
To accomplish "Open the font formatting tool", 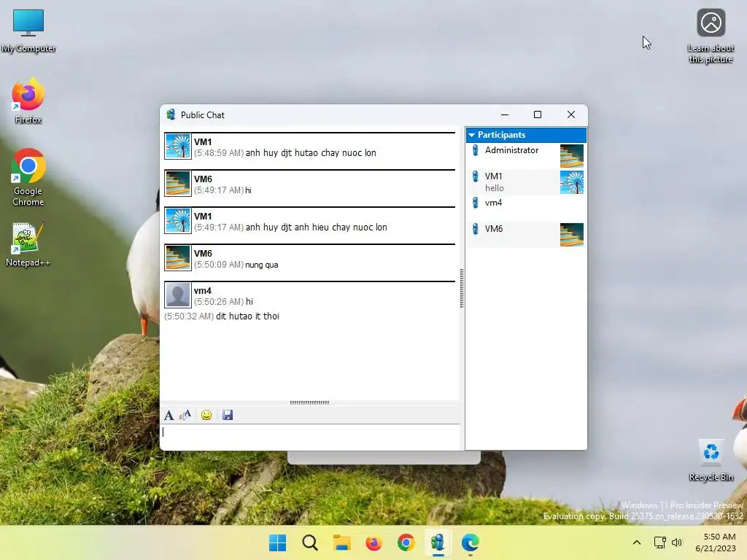I will coord(169,415).
